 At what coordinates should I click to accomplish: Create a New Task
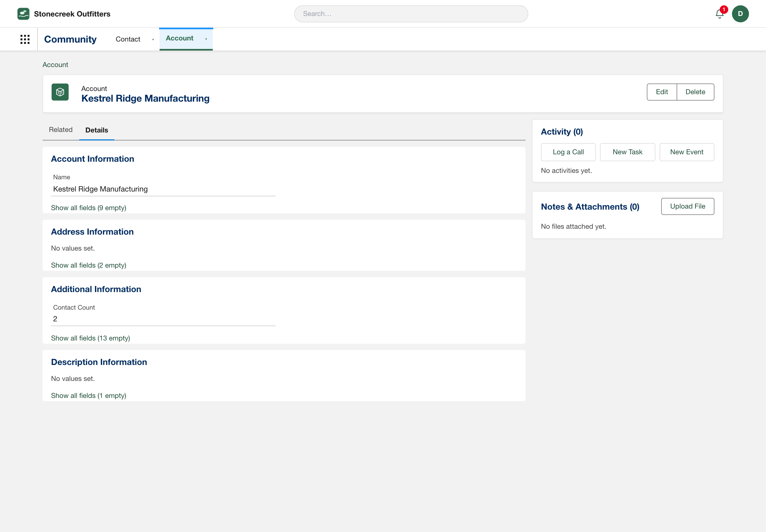point(627,152)
